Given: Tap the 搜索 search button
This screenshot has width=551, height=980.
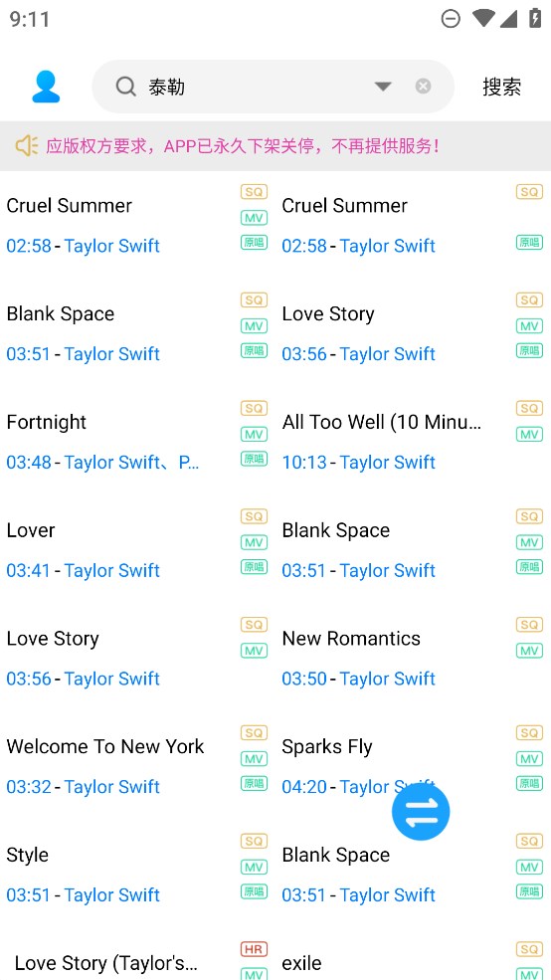Looking at the screenshot, I should 501,87.
